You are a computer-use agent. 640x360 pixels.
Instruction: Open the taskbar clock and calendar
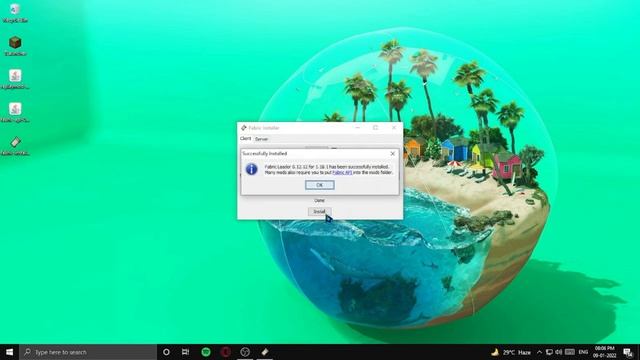604,352
